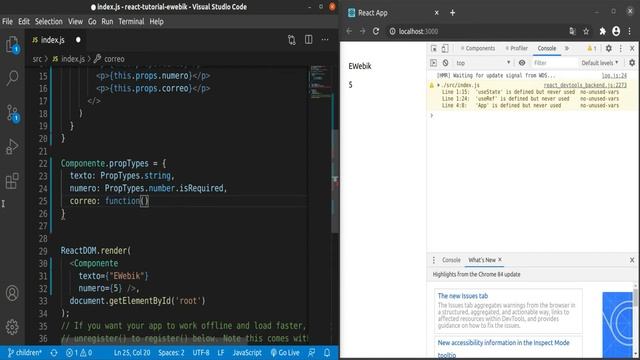Open Run and Debug view
Viewport: 640px width, 360px height.
[12, 147]
